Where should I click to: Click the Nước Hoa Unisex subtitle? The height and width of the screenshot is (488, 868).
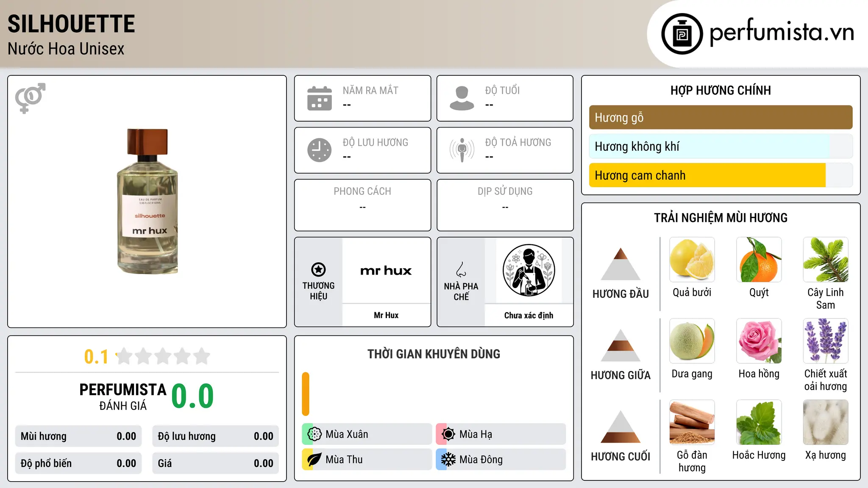pyautogui.click(x=66, y=49)
